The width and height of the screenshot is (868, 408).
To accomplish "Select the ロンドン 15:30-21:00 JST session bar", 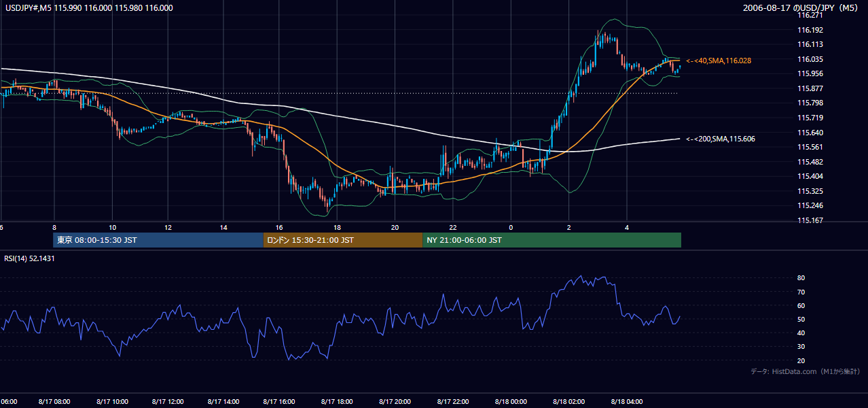I will pos(343,240).
